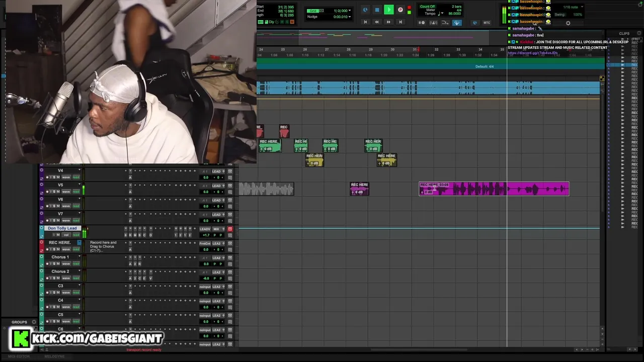Screen dimensions: 644x362
Task: Open insert E on Chorus 2 track
Action: click(x=145, y=278)
